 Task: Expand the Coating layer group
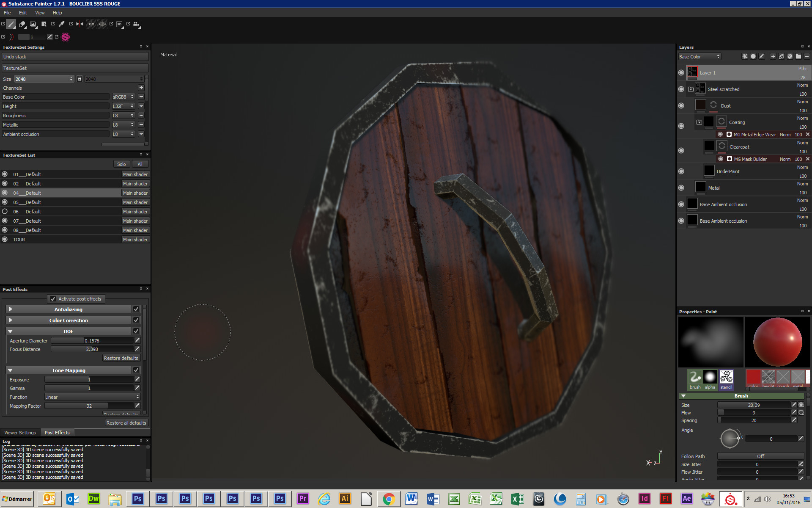pos(700,122)
